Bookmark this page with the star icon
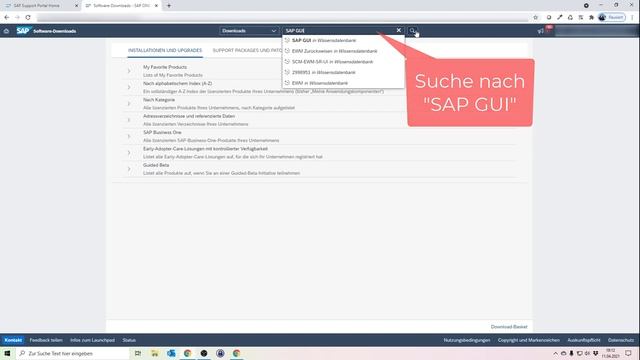Viewport: 640px width, 360px height. click(x=536, y=18)
